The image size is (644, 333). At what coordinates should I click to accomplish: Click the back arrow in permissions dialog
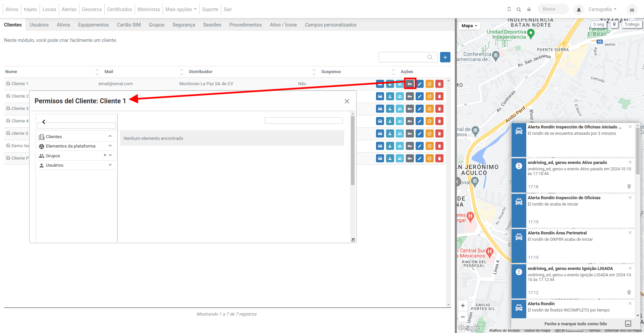(x=44, y=122)
